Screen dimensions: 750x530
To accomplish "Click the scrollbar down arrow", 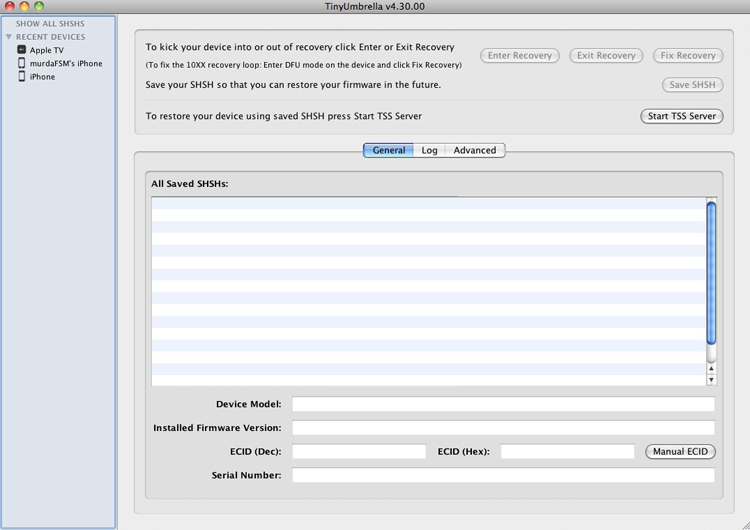I will (x=711, y=380).
